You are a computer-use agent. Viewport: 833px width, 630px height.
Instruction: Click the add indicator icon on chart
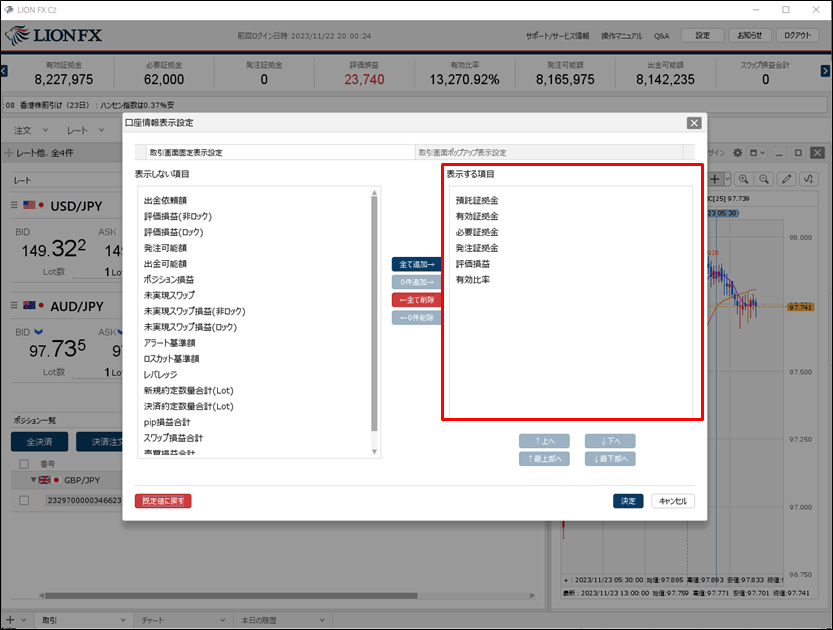click(809, 179)
